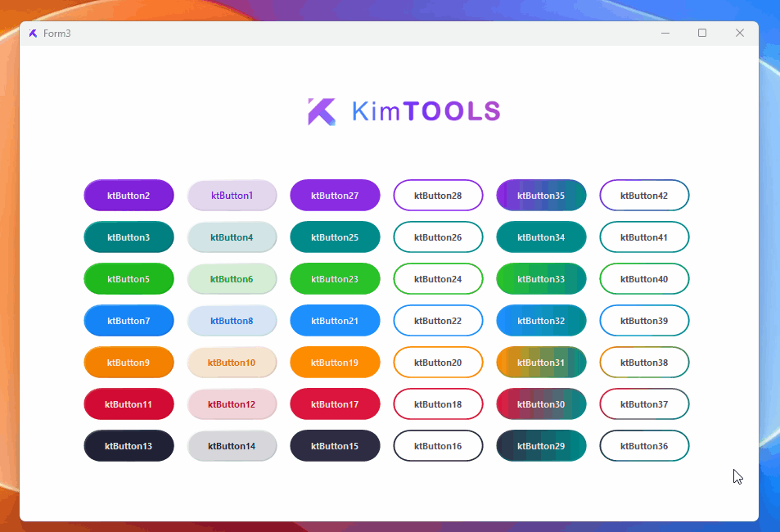Choose the outlined ktButton28 button
The image size is (780, 532).
coord(438,195)
